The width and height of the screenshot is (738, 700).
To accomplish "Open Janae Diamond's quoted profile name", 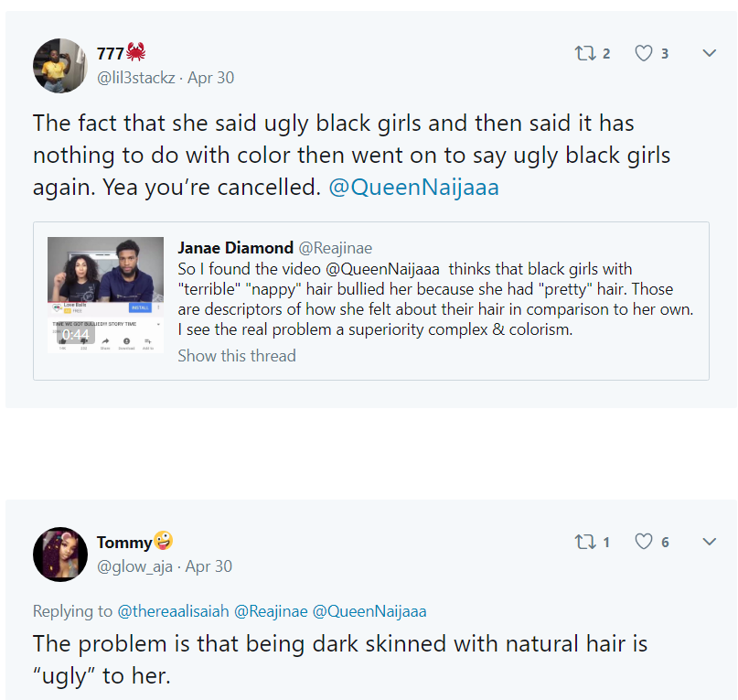I will (x=235, y=248).
